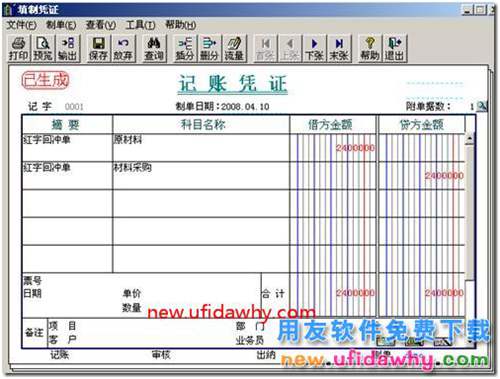Click the 审核 signature label

click(x=161, y=355)
